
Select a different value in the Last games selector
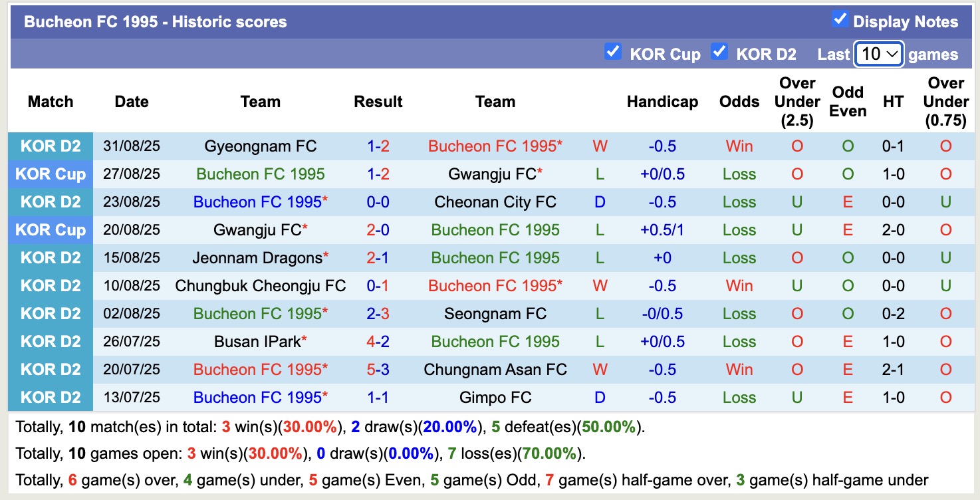879,53
